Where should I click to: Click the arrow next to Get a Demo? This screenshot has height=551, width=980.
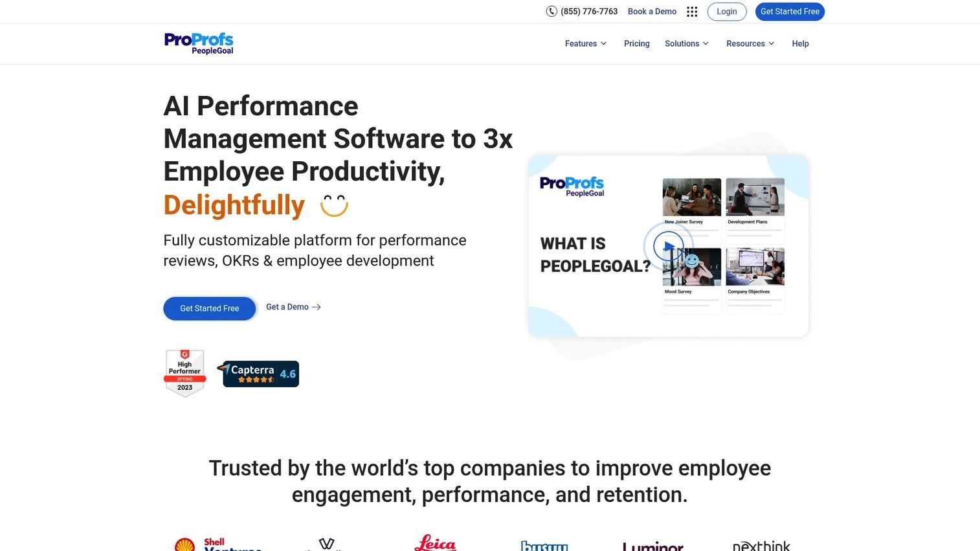317,307
